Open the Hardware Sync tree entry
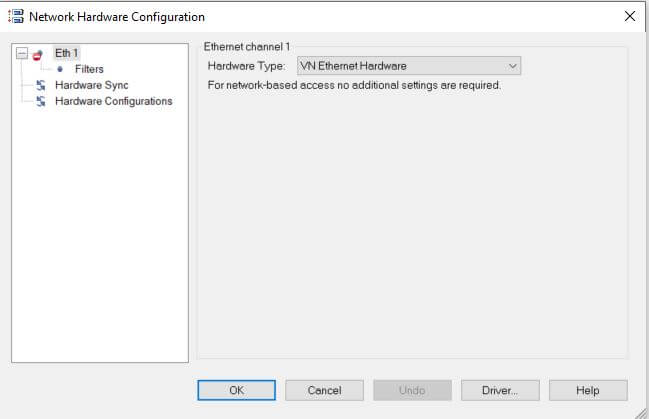This screenshot has width=649, height=419. pos(91,85)
